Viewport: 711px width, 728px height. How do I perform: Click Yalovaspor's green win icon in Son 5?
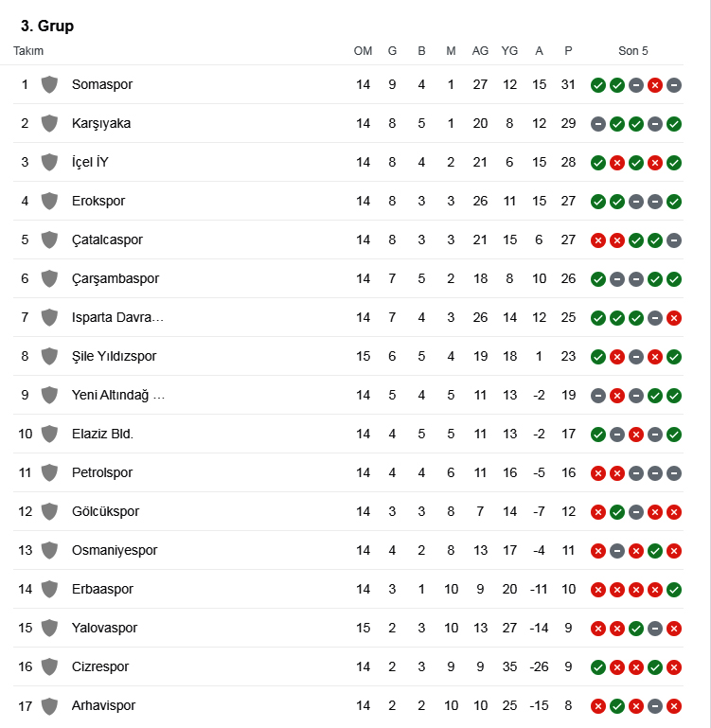[636, 629]
